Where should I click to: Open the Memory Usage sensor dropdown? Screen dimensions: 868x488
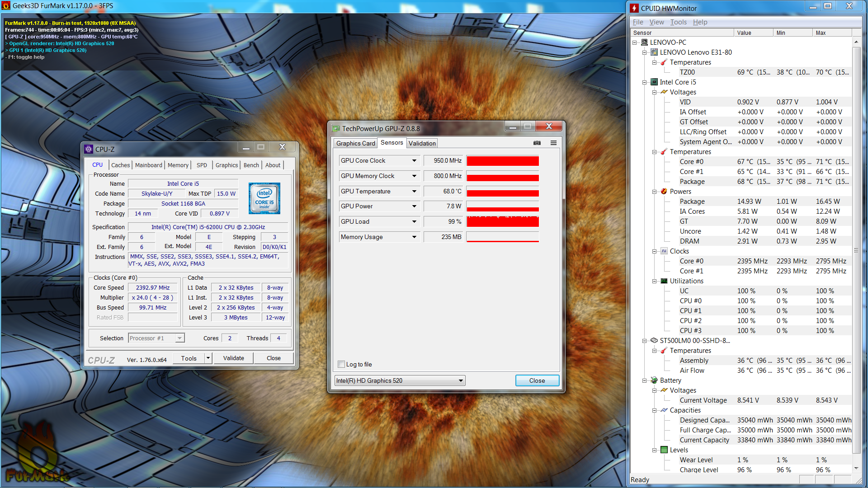click(x=414, y=237)
